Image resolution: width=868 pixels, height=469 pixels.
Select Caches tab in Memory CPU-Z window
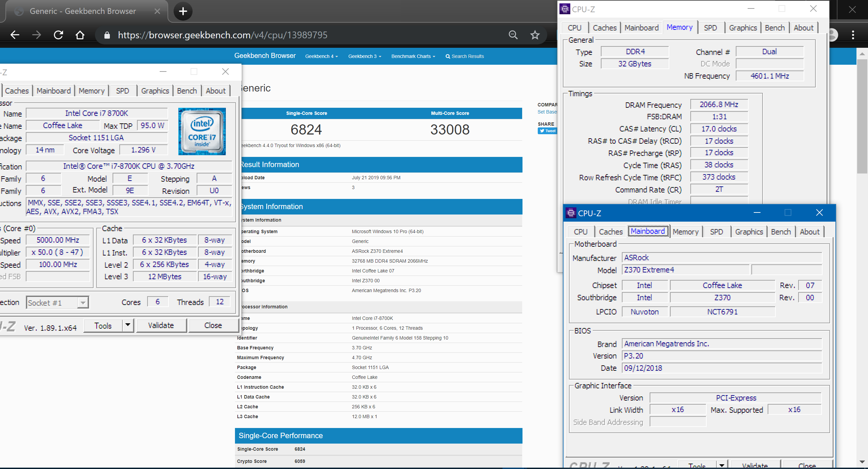[605, 28]
